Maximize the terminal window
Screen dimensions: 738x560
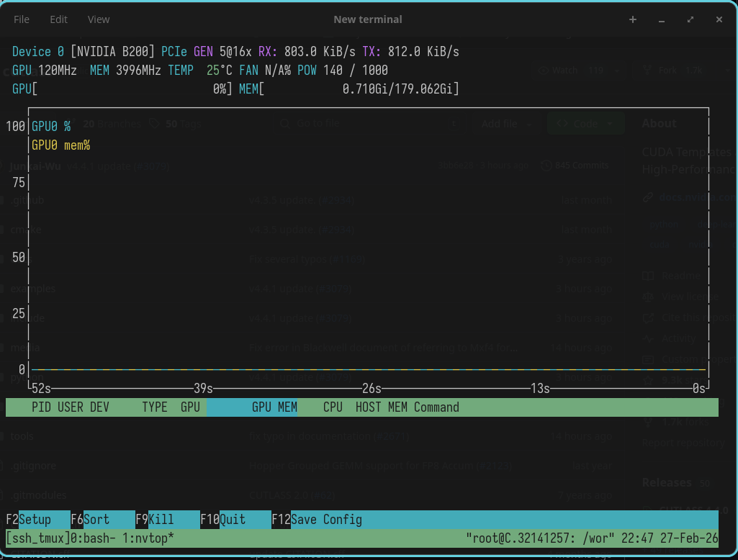[x=690, y=19]
